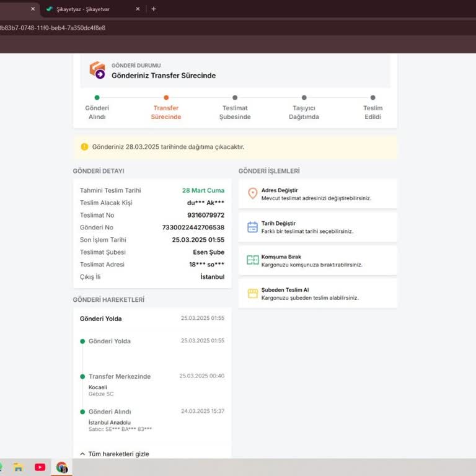
Task: Click the chevron beside Tüm hareketleri gizle
Action: click(x=82, y=454)
